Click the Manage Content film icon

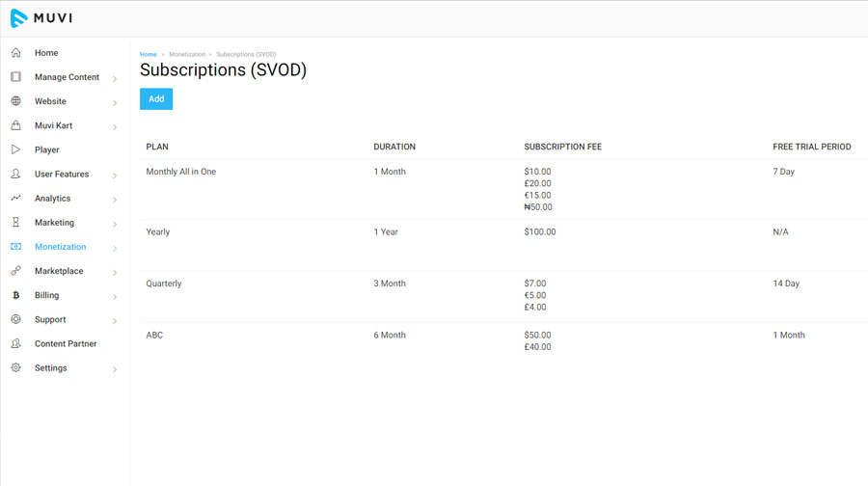click(x=16, y=77)
